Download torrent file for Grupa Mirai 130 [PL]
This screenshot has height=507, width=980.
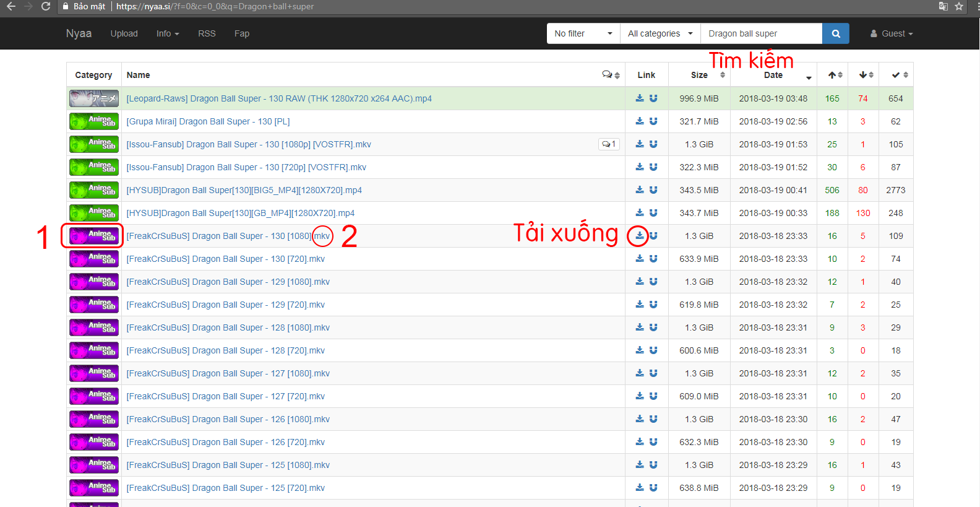point(640,121)
